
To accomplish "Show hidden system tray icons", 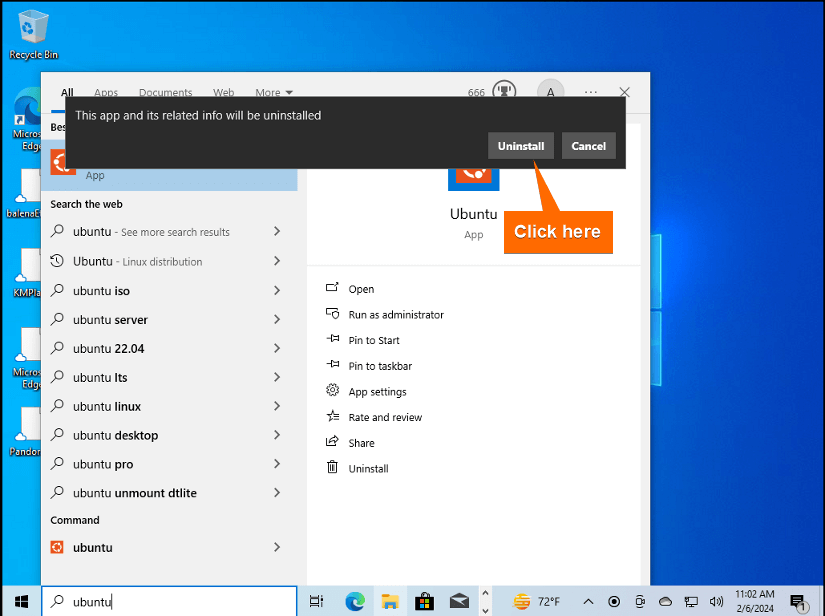I will pos(588,601).
